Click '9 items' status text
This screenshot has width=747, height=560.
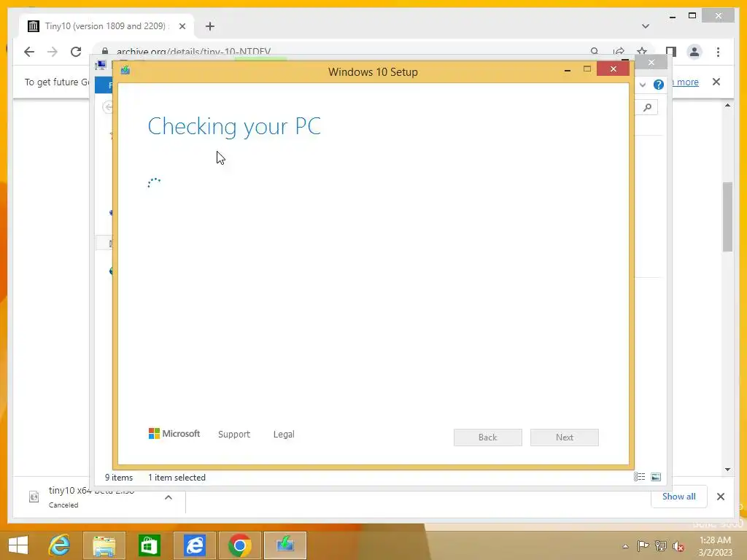(119, 477)
